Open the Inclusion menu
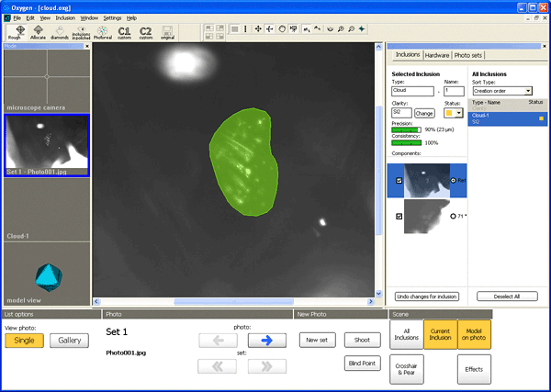This screenshot has width=551, height=392. tap(65, 17)
